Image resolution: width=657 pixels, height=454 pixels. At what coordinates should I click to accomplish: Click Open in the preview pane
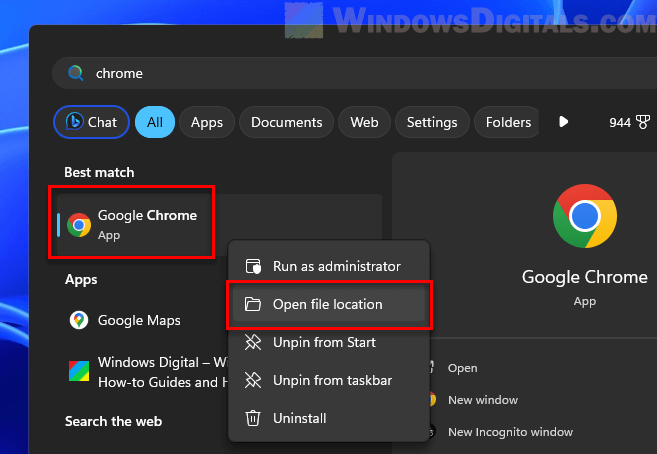click(x=463, y=368)
